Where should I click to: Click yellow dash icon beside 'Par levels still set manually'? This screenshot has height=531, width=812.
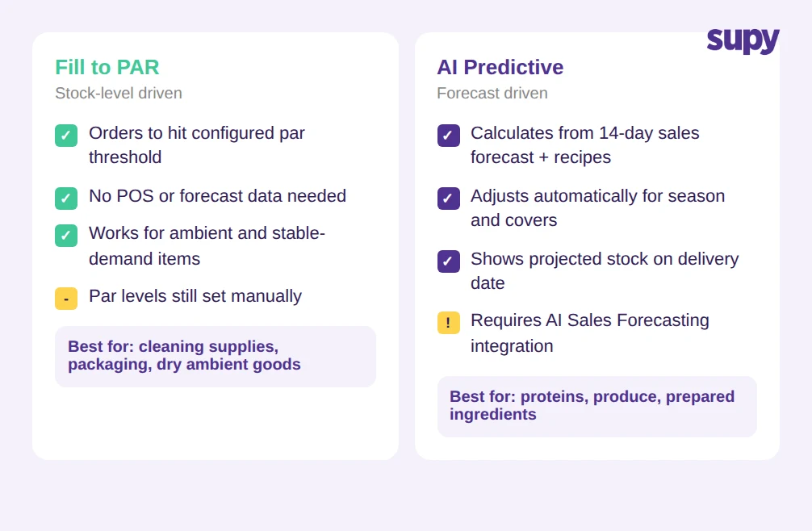click(x=66, y=299)
